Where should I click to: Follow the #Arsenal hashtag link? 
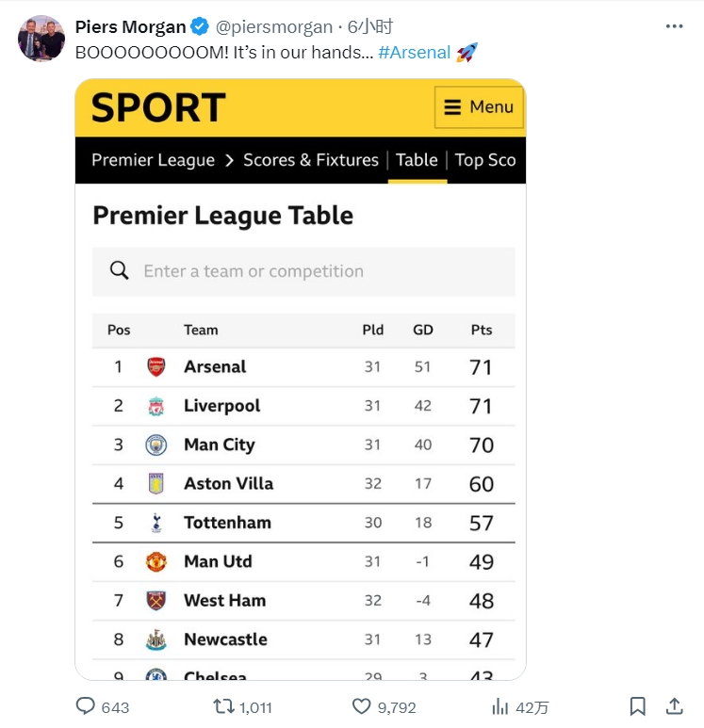pyautogui.click(x=414, y=53)
